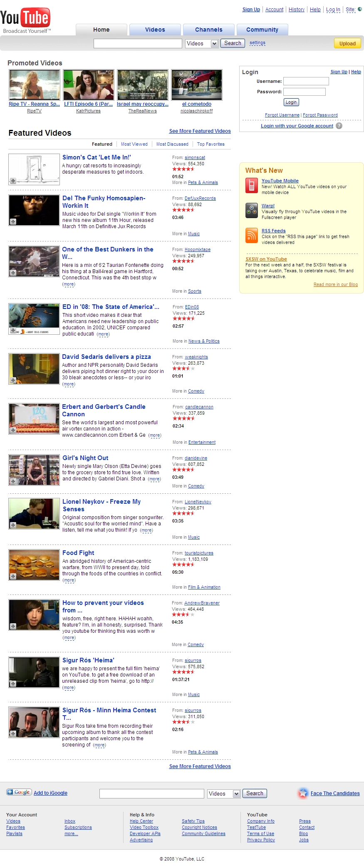Open el cometodo promoted thumbnail
The image size is (364, 868).
[x=197, y=85]
